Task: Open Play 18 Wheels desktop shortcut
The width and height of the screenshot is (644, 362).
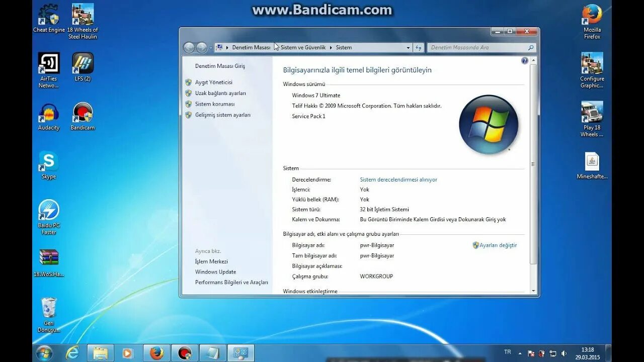Action: 592,120
